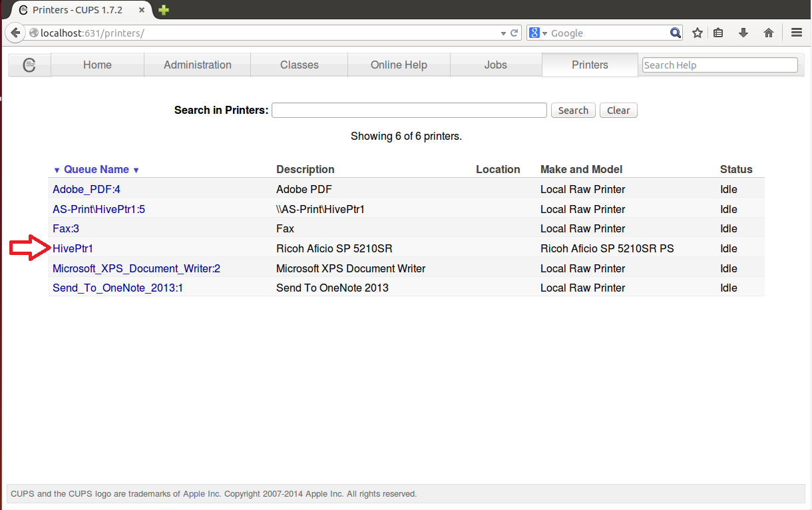Open a new tab with plus icon
Screen dimensions: 812x510
164,10
